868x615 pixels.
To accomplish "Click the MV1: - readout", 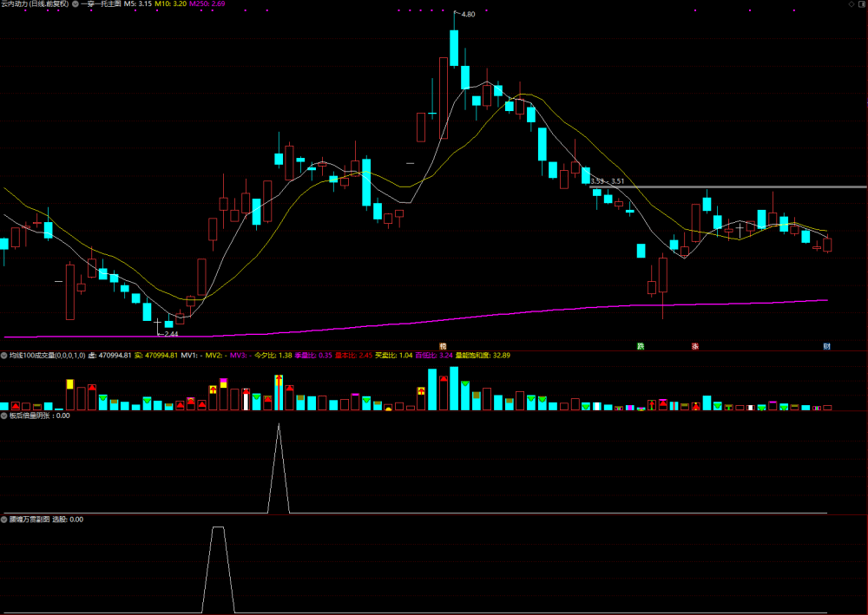I will tap(192, 356).
